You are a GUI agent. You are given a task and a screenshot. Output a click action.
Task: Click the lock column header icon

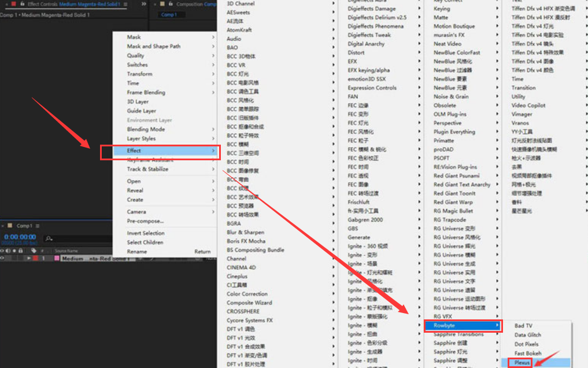(x=21, y=251)
